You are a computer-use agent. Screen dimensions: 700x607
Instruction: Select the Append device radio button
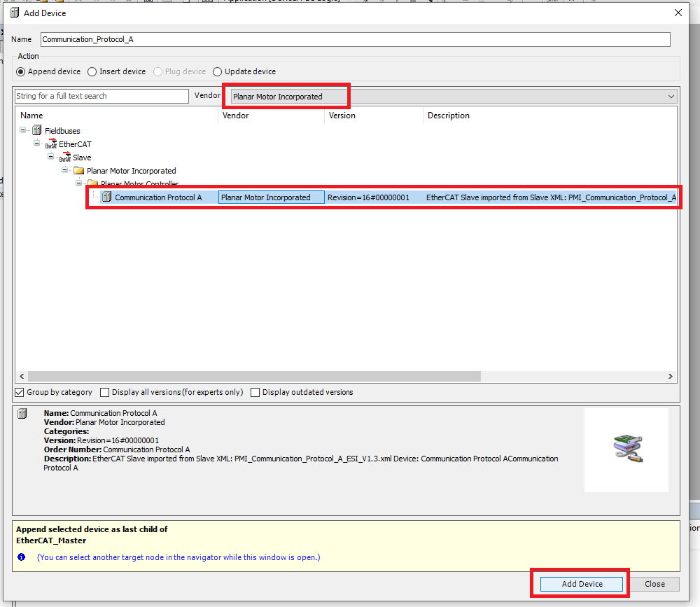point(21,71)
